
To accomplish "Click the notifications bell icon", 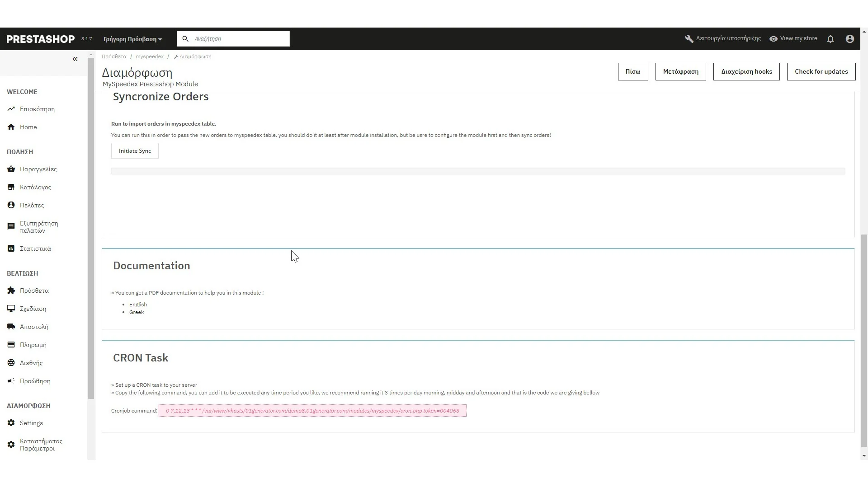I will (830, 39).
